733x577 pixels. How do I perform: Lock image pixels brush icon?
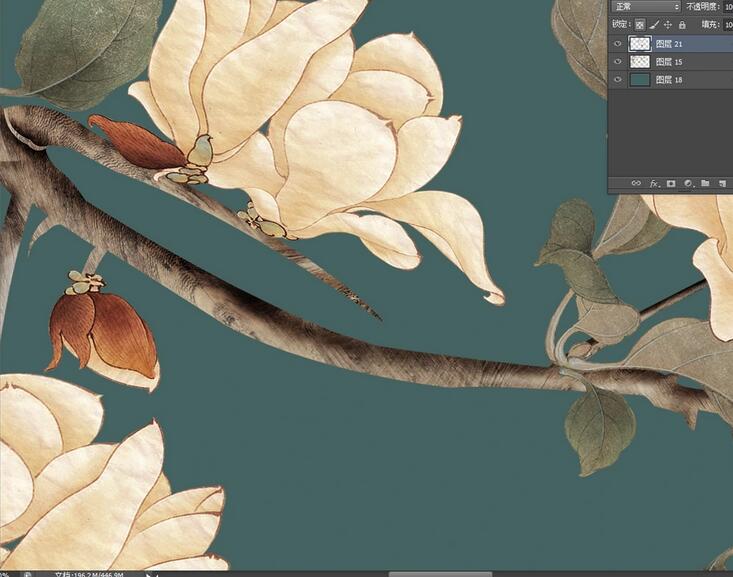click(653, 24)
